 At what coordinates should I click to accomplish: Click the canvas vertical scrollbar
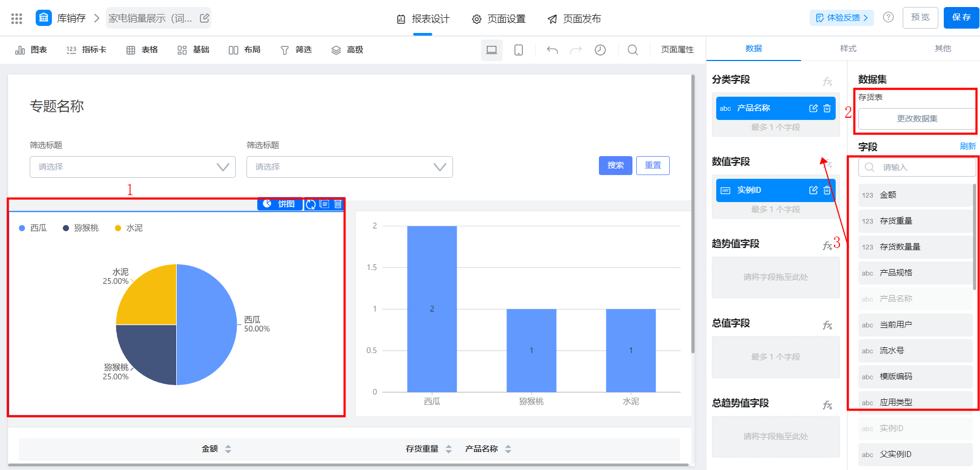click(693, 214)
